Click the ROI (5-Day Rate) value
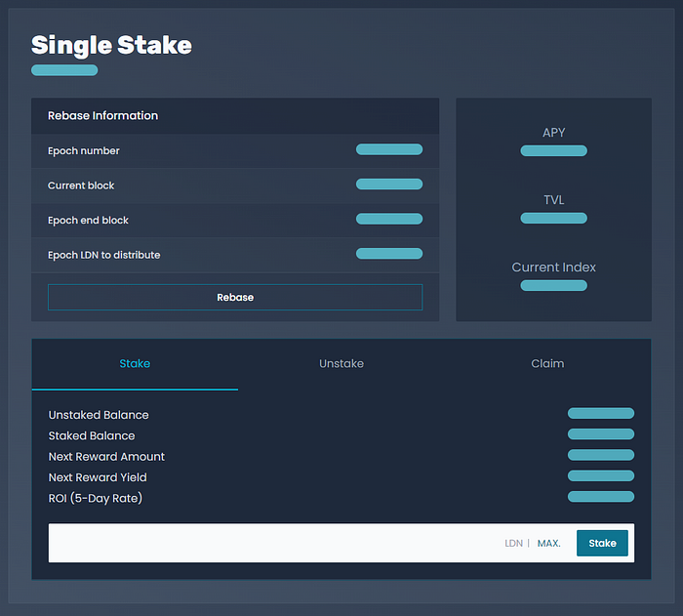Viewport: 683px width, 616px height. click(600, 497)
